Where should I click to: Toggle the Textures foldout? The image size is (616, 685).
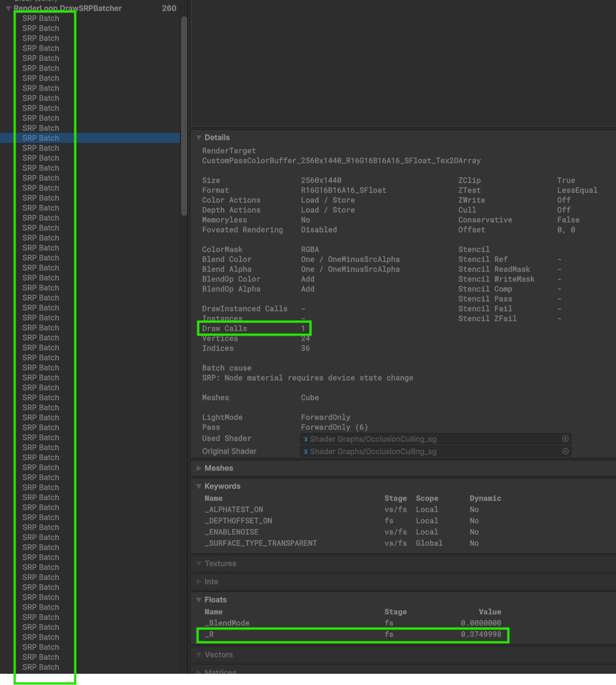pos(199,563)
